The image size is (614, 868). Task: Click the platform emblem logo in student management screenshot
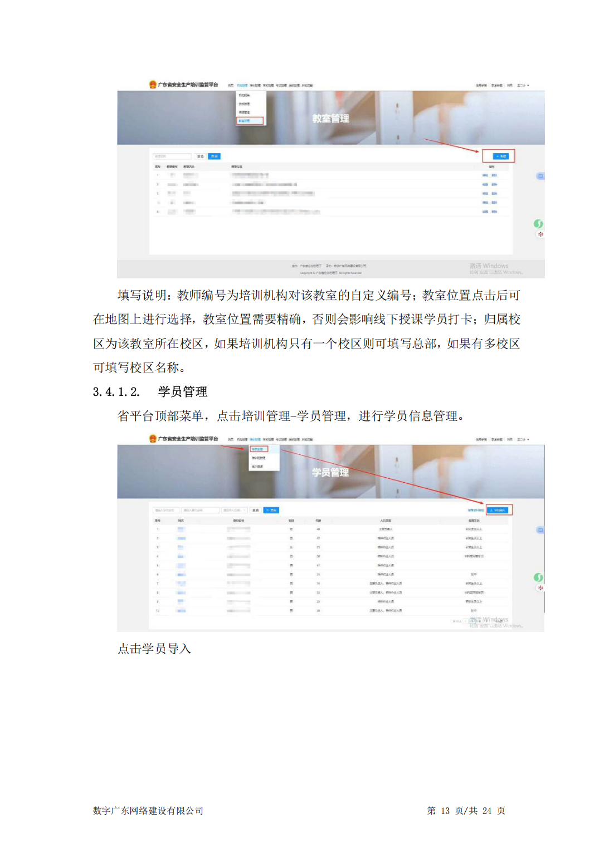(x=153, y=439)
